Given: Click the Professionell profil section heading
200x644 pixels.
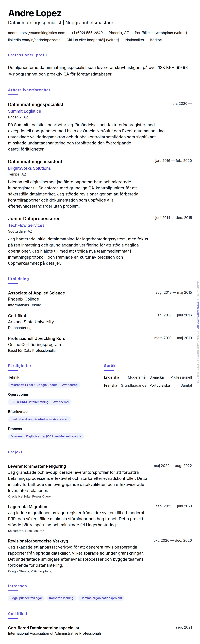Looking at the screenshot, I should (27, 55).
